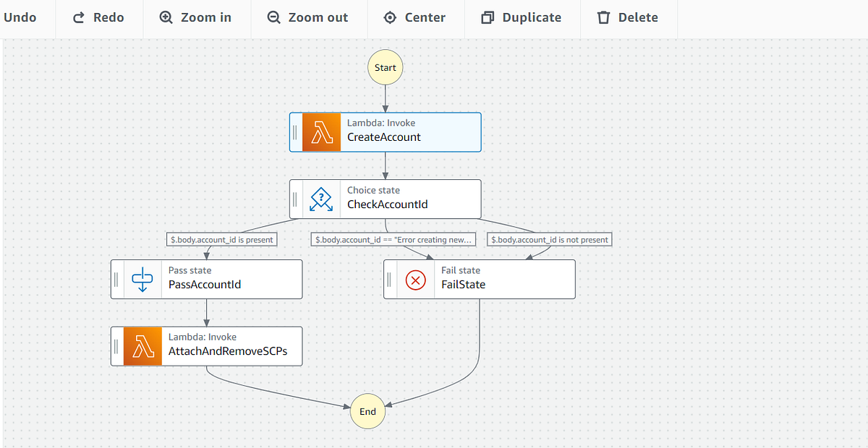Screen dimensions: 868x448
Task: Click the "$.body.account_id is not present" condition label
Action: (548, 239)
